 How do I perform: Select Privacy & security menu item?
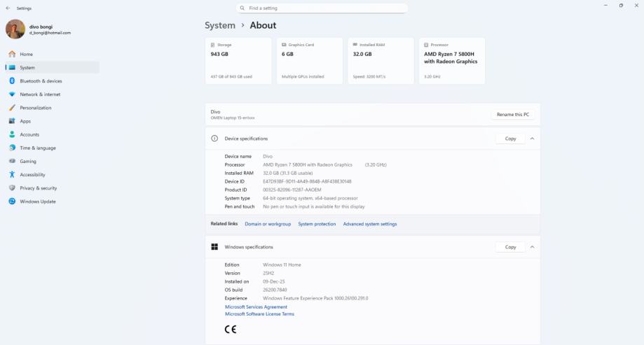coord(38,188)
